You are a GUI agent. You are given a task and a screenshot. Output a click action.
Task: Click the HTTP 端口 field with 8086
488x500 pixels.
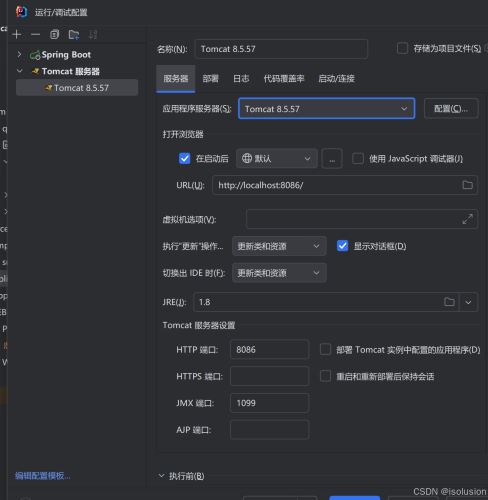click(269, 350)
